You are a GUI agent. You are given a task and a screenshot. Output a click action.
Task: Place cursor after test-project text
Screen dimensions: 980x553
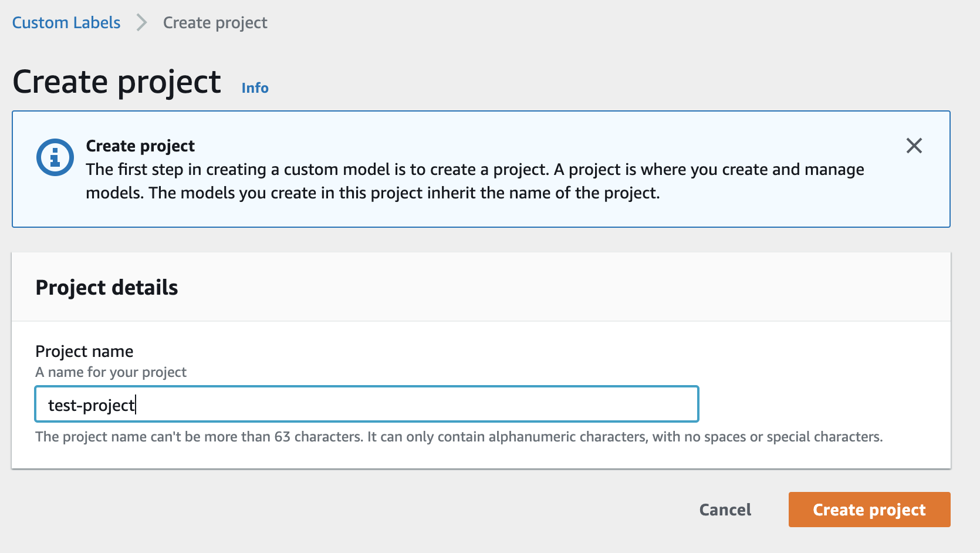[137, 405]
